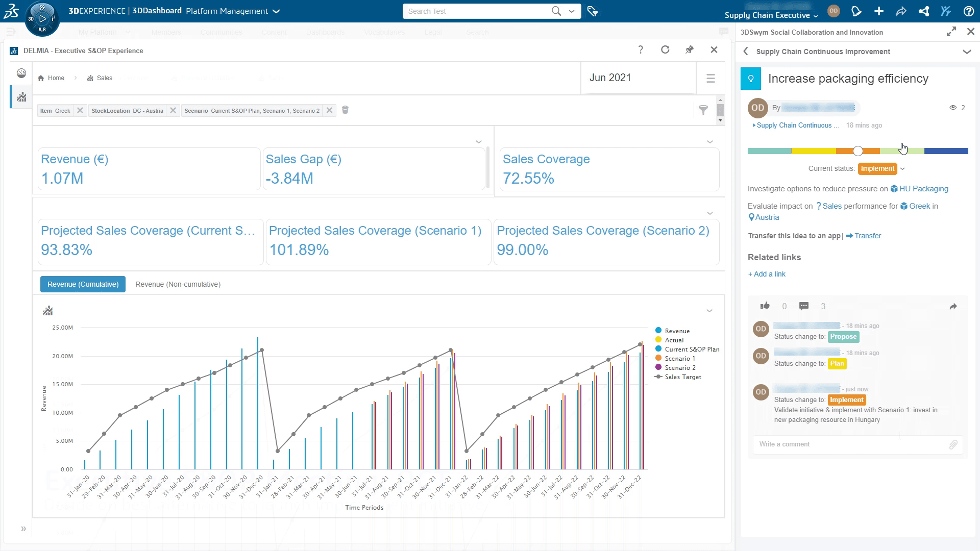Collapse the Projected Sales Coverage section chevron
The height and width of the screenshot is (551, 980).
(710, 213)
